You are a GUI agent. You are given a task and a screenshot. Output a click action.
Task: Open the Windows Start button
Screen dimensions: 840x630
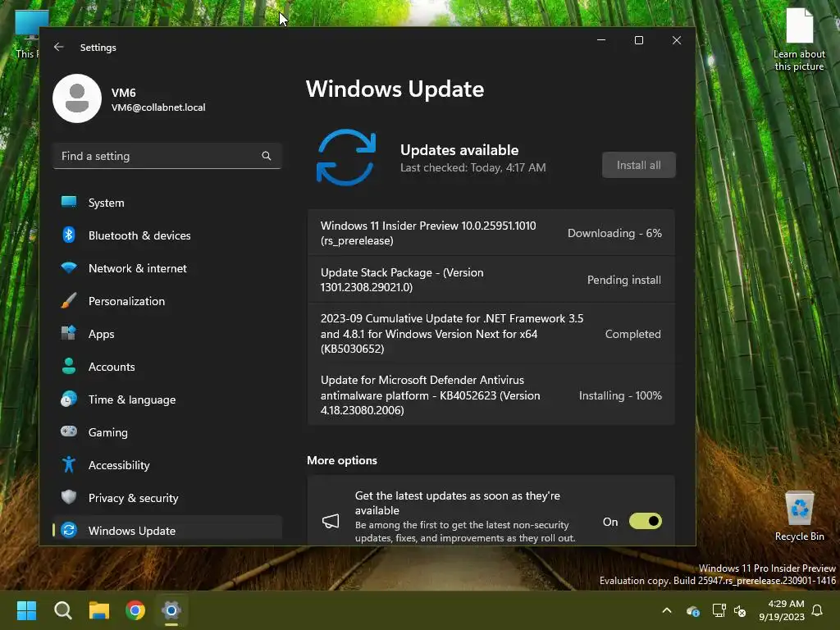coord(26,610)
